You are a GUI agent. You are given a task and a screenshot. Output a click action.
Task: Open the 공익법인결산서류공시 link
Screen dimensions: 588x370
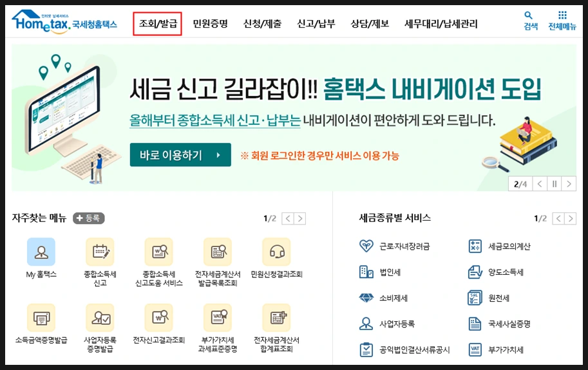[x=414, y=350]
